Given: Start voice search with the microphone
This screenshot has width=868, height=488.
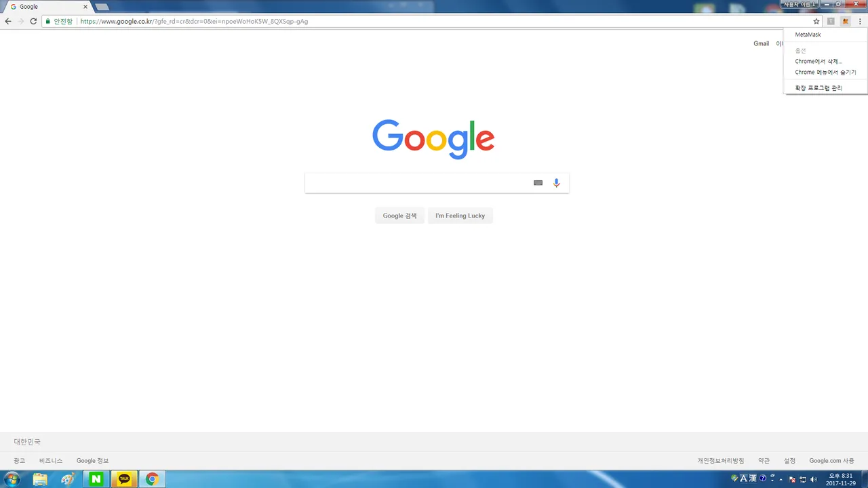Looking at the screenshot, I should (x=556, y=183).
